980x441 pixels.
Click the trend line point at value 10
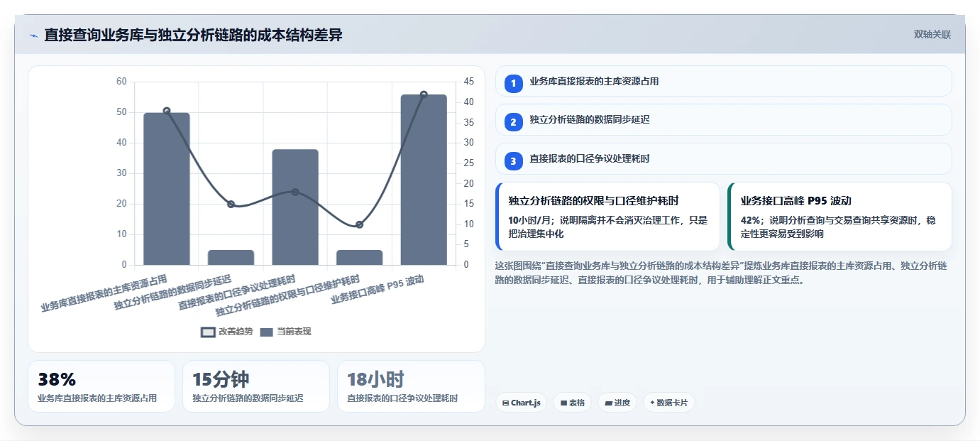point(360,224)
